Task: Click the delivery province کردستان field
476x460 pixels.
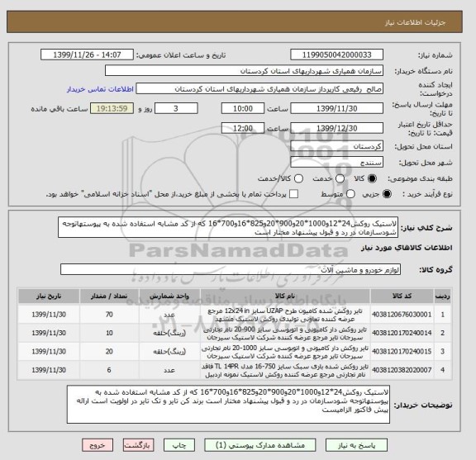Action: click(336, 146)
